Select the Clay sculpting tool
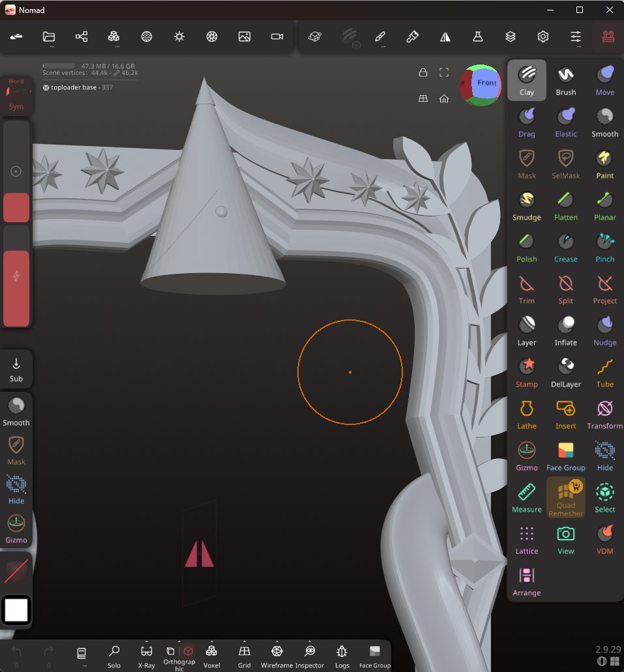 coord(527,81)
